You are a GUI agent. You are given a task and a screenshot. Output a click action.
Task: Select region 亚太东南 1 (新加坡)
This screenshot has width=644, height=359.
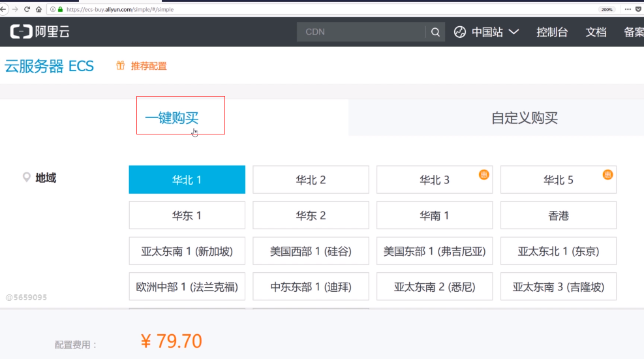pyautogui.click(x=187, y=251)
